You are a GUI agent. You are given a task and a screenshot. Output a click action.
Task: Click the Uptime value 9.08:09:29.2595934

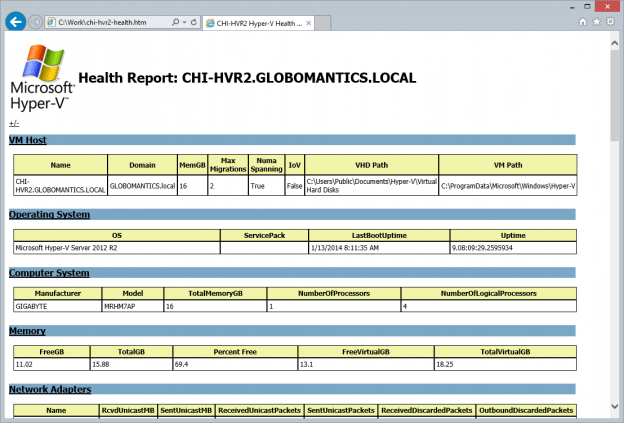[x=482, y=248]
